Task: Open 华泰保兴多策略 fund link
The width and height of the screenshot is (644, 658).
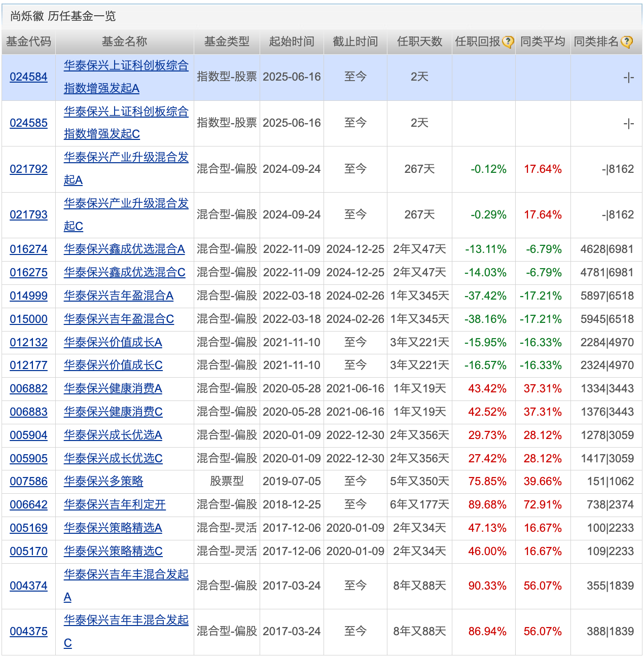Action: click(x=103, y=482)
